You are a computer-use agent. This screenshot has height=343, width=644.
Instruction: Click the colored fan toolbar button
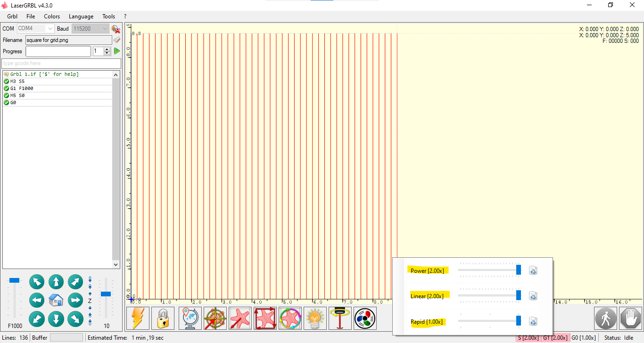click(x=365, y=318)
